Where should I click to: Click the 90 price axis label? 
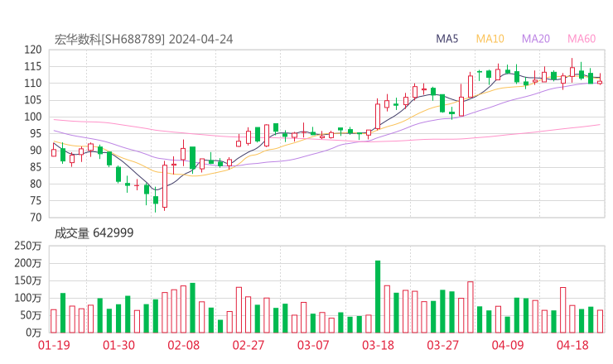pyautogui.click(x=36, y=151)
